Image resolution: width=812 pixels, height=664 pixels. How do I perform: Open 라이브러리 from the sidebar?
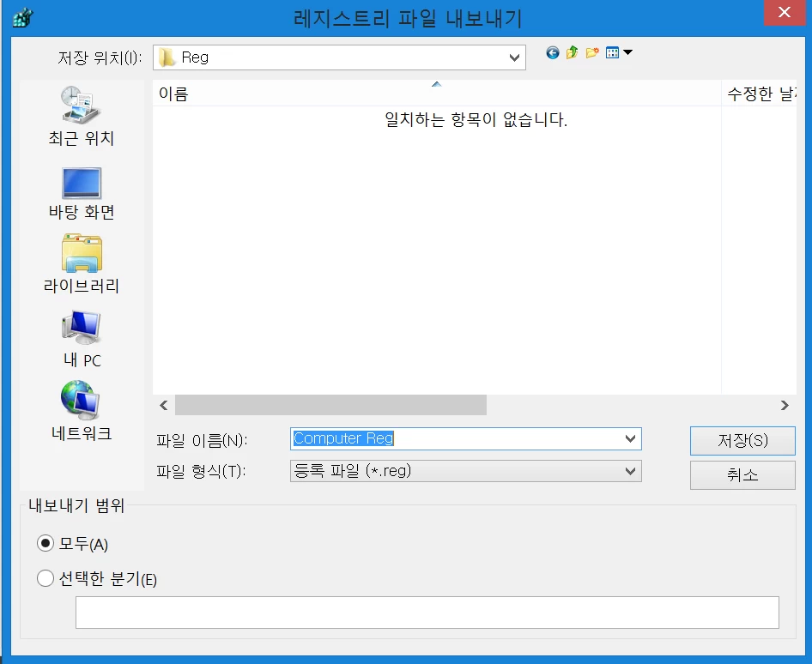tap(82, 266)
